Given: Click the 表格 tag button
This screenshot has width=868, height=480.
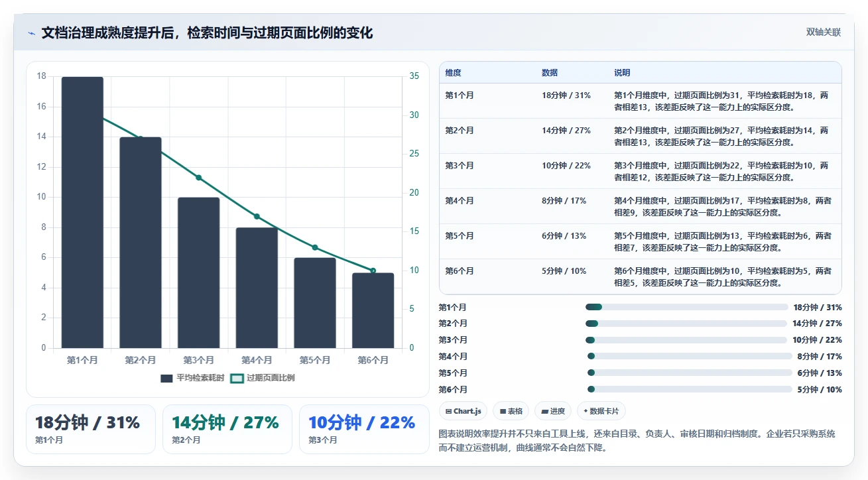Looking at the screenshot, I should [511, 411].
